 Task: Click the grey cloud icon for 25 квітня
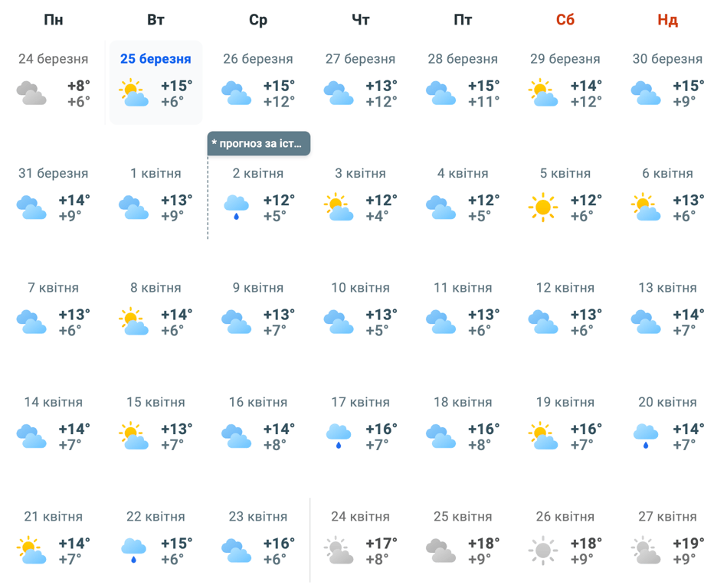click(440, 550)
